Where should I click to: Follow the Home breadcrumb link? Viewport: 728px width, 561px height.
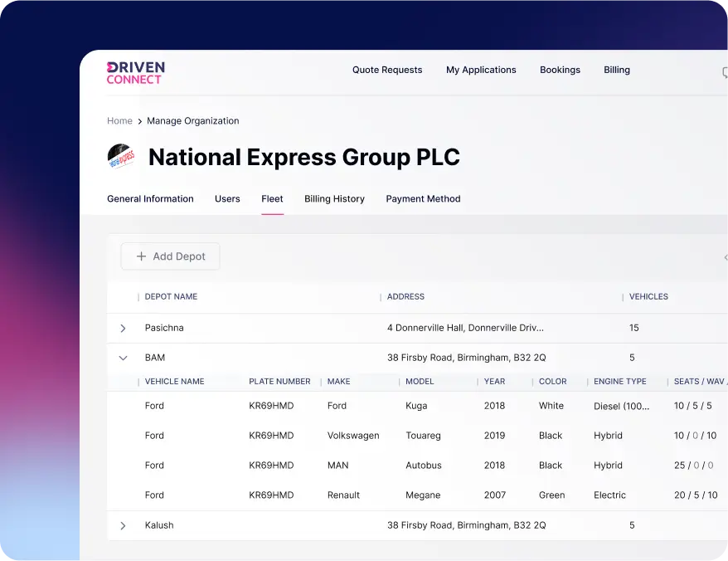click(119, 121)
